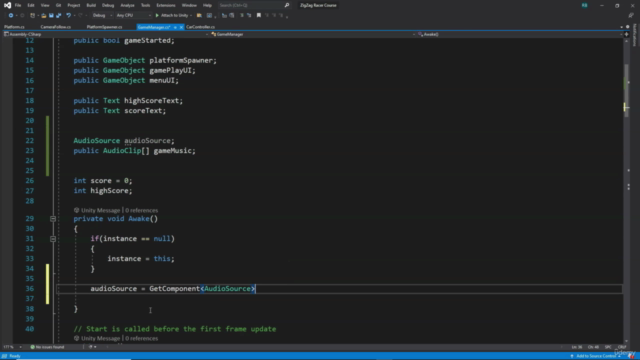
Task: Open the Debug menu
Action: click(x=108, y=5)
